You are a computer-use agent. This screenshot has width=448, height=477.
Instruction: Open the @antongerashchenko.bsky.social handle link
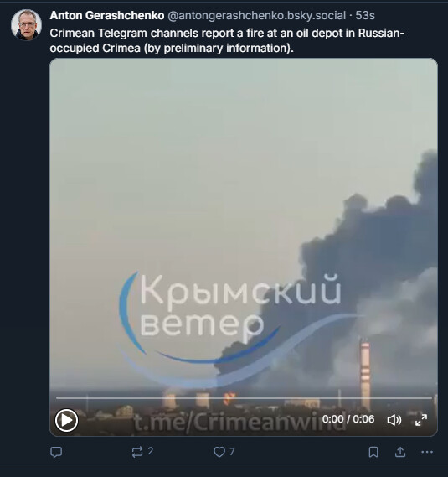[256, 15]
